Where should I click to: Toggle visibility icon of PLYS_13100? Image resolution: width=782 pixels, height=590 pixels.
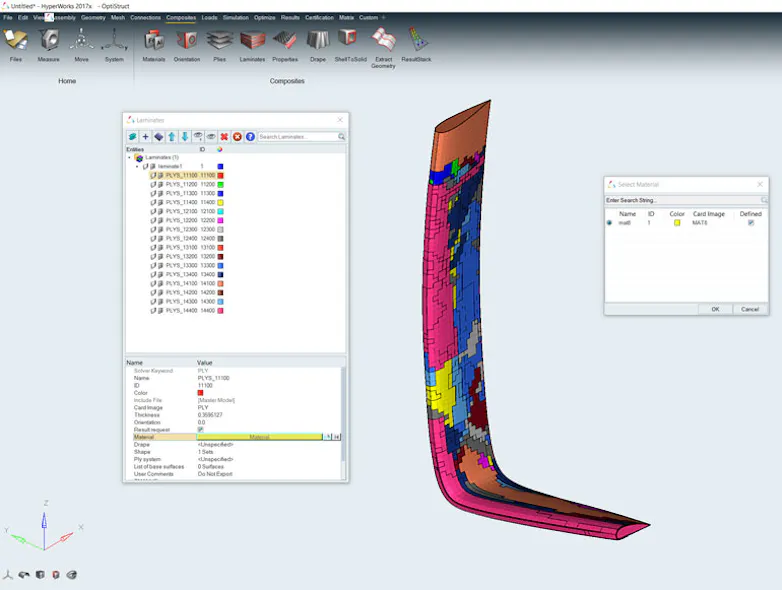coord(153,247)
